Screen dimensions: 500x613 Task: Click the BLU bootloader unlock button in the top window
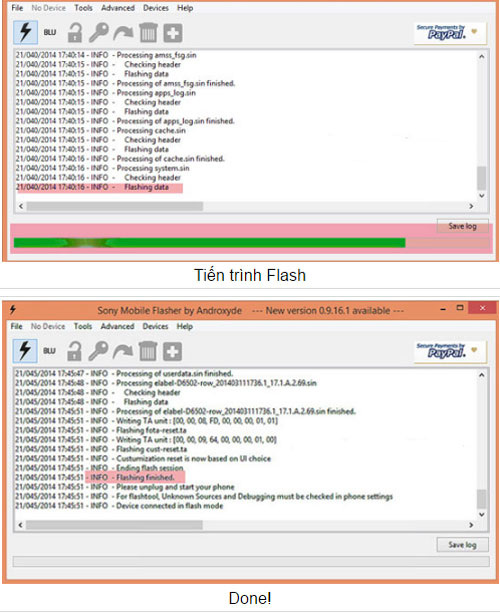50,32
